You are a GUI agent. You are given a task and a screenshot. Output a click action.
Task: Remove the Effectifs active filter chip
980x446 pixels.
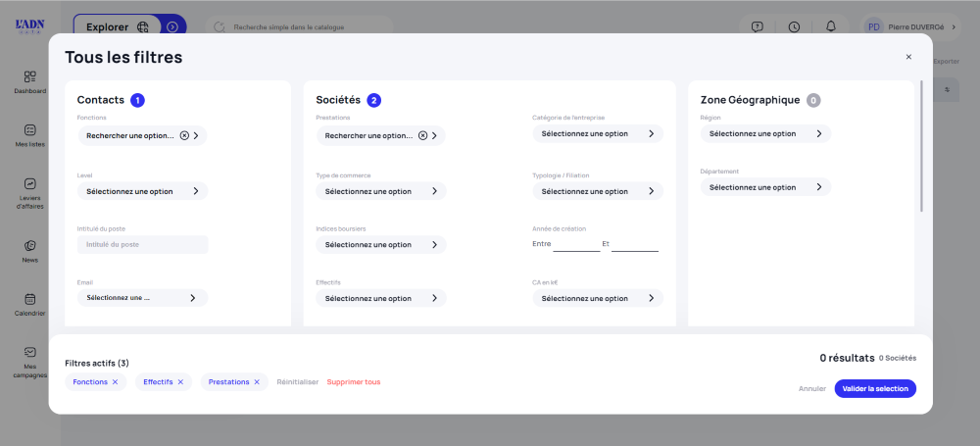pyautogui.click(x=180, y=382)
